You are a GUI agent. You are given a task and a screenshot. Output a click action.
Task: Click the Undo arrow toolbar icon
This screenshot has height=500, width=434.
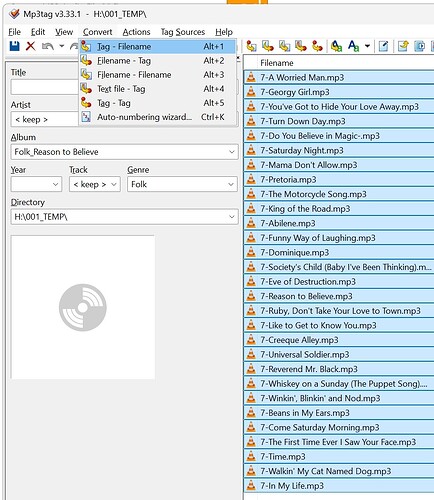point(48,46)
